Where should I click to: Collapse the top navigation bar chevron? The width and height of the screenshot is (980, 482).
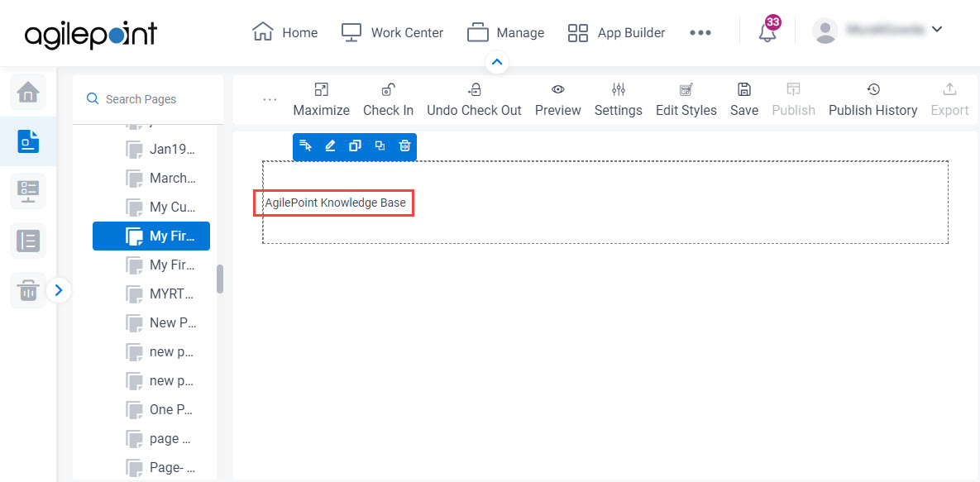[497, 62]
